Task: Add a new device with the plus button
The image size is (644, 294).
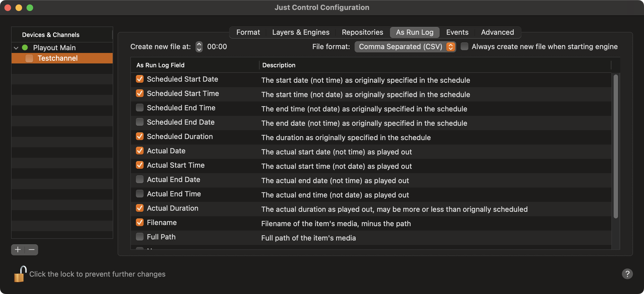Action: click(18, 250)
